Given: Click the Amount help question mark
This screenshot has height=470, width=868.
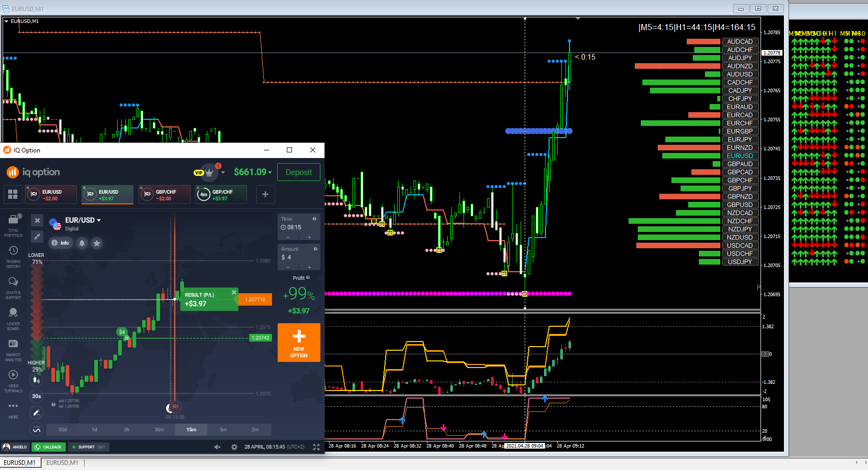Looking at the screenshot, I should click(x=315, y=249).
